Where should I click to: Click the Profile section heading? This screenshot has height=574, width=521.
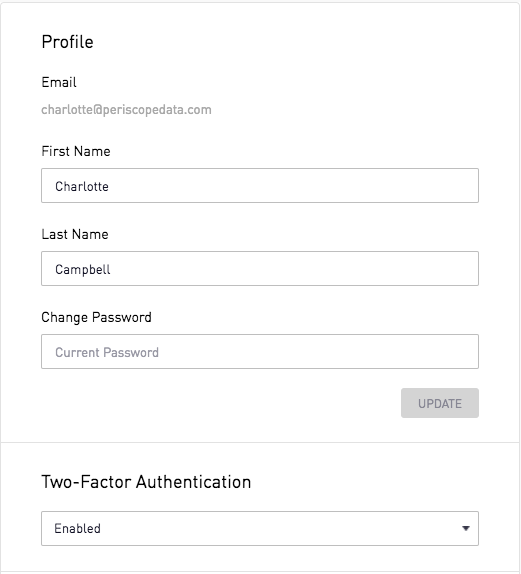(67, 42)
